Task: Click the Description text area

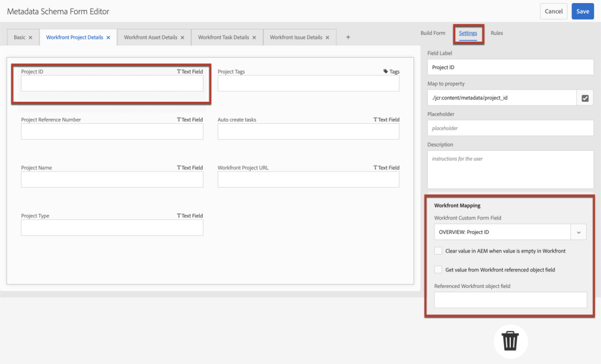Action: click(510, 170)
